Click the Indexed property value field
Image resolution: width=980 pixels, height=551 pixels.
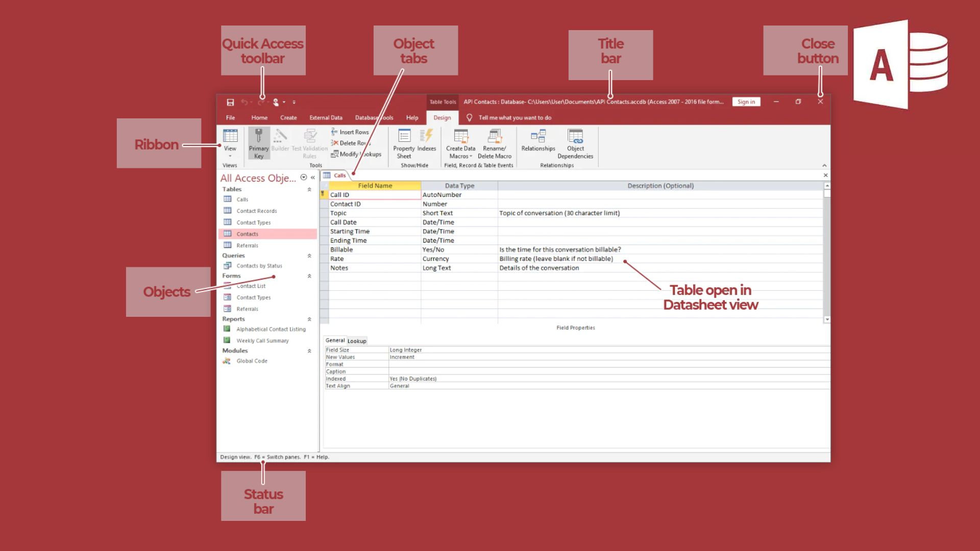[609, 379]
